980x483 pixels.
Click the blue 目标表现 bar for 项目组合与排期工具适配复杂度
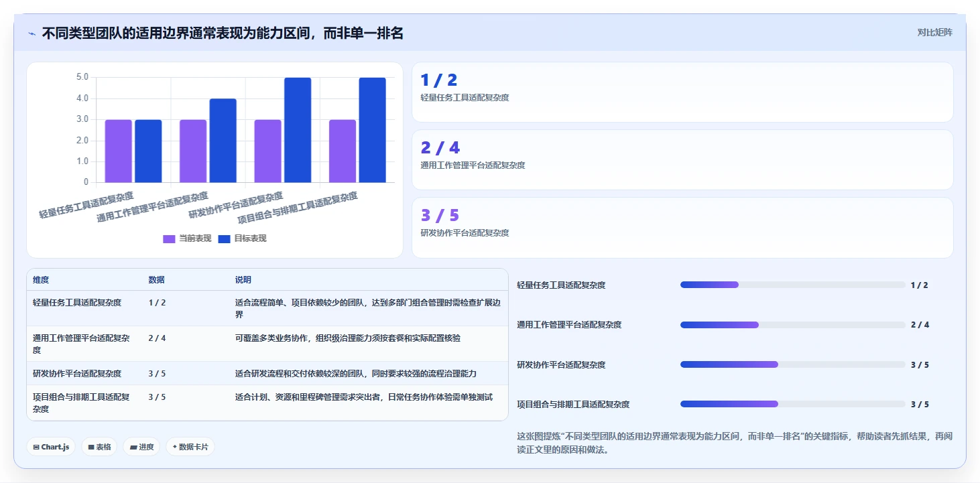click(x=372, y=130)
